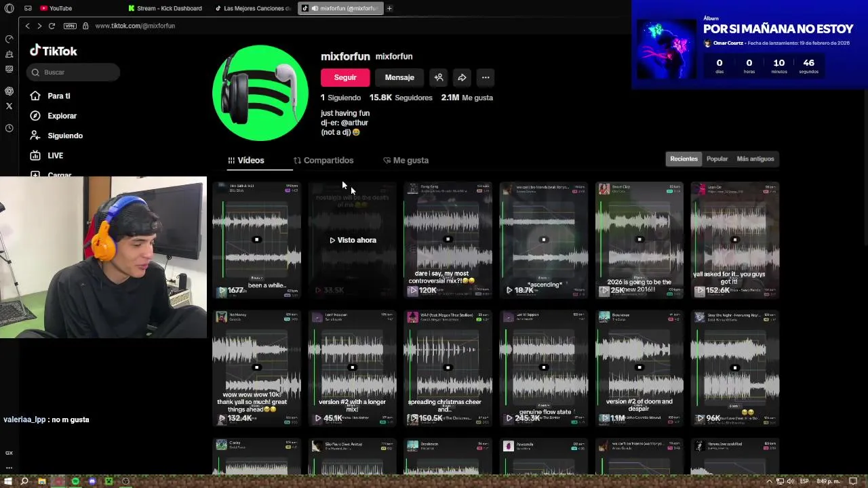Open the Siguiendo count link
The width and height of the screenshot is (868, 488).
point(341,98)
